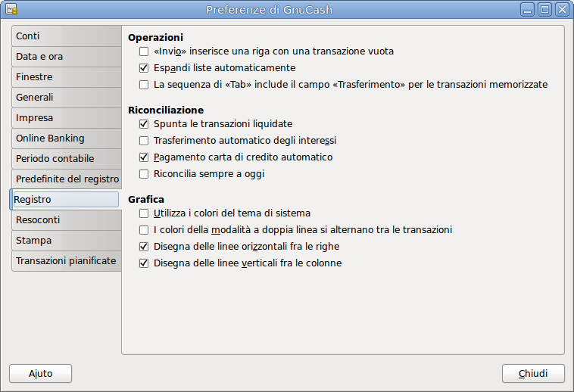Disable Espandi liste automaticamente

click(x=144, y=68)
